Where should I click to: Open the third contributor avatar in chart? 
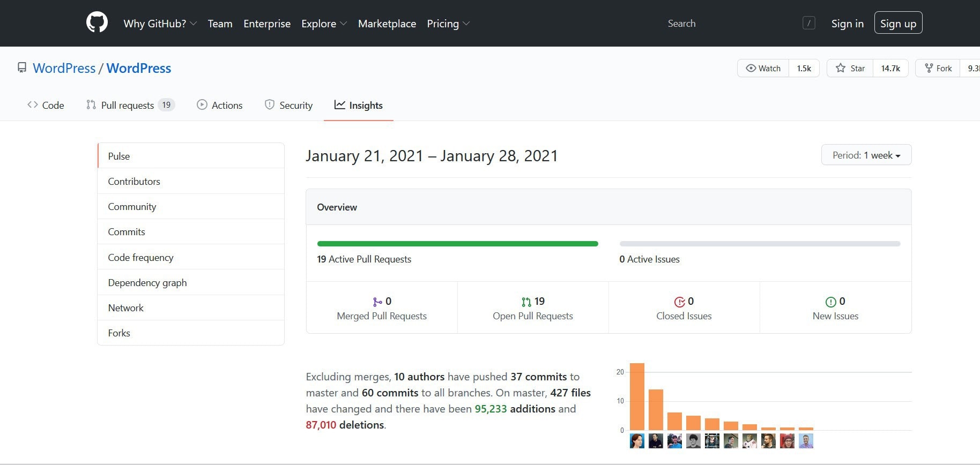coord(674,441)
